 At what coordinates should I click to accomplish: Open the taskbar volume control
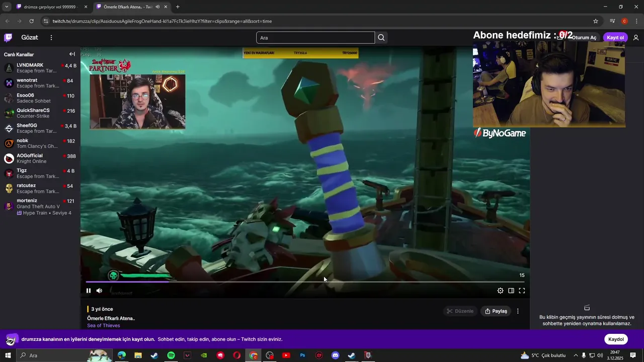[x=600, y=355]
